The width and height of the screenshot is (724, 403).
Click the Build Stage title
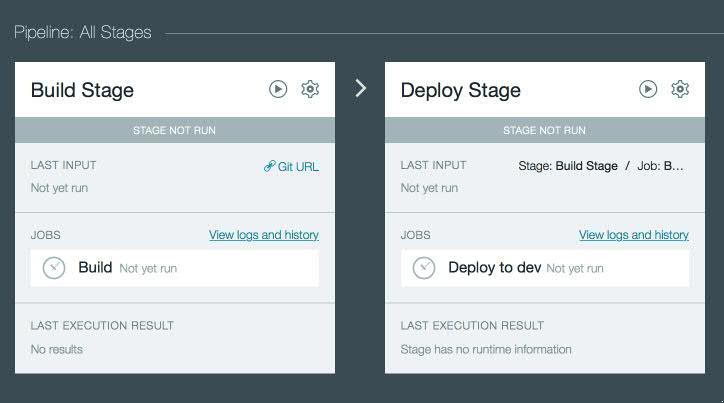click(x=82, y=90)
